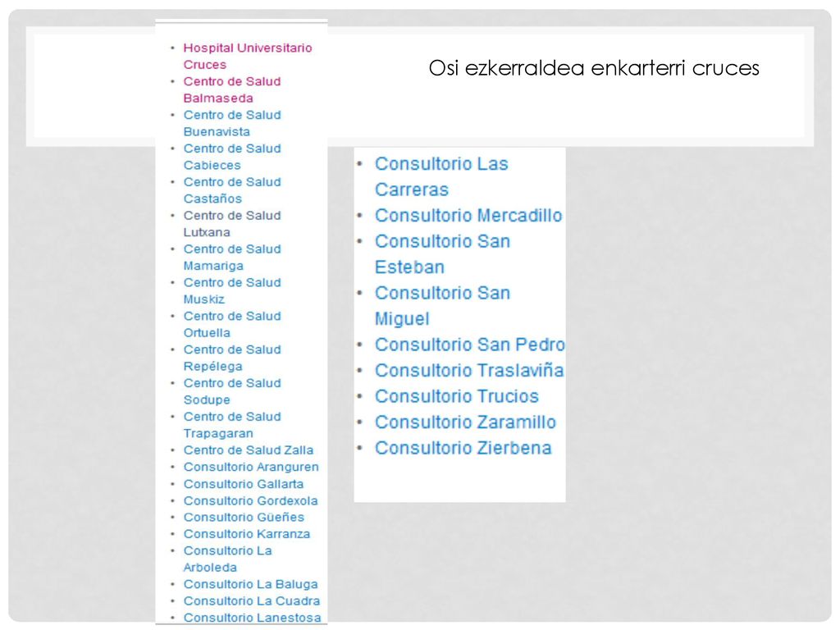840x630 pixels.
Task: Open Centro de Salud Sodupe
Action: tap(232, 391)
